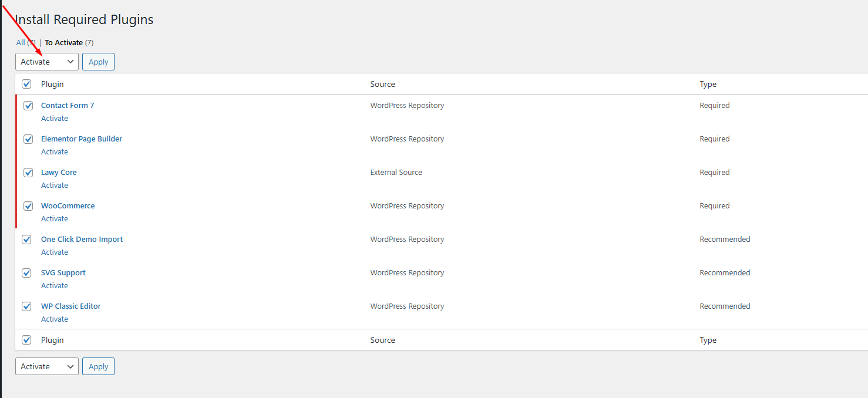Click Activate under SVG Support
Image resolution: width=868 pixels, height=398 pixels.
55,286
